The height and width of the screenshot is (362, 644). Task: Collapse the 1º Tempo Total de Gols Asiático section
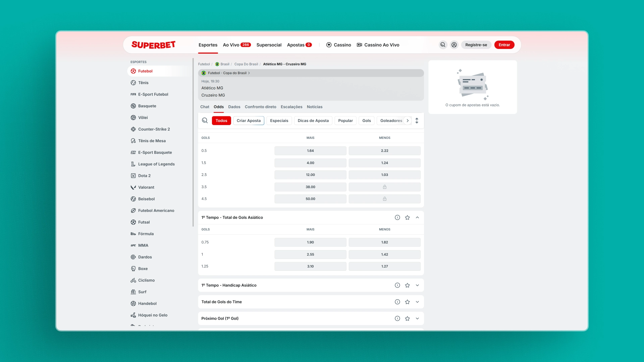coord(417,218)
